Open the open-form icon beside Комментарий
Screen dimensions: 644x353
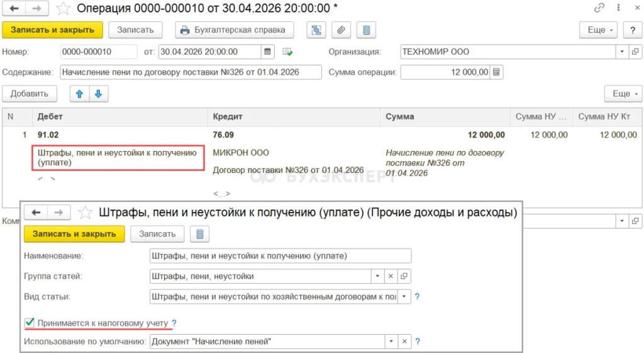[635, 221]
